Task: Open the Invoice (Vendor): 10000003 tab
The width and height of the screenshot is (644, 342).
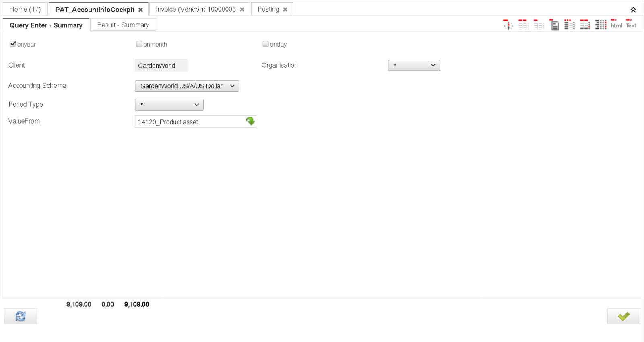Action: (196, 9)
